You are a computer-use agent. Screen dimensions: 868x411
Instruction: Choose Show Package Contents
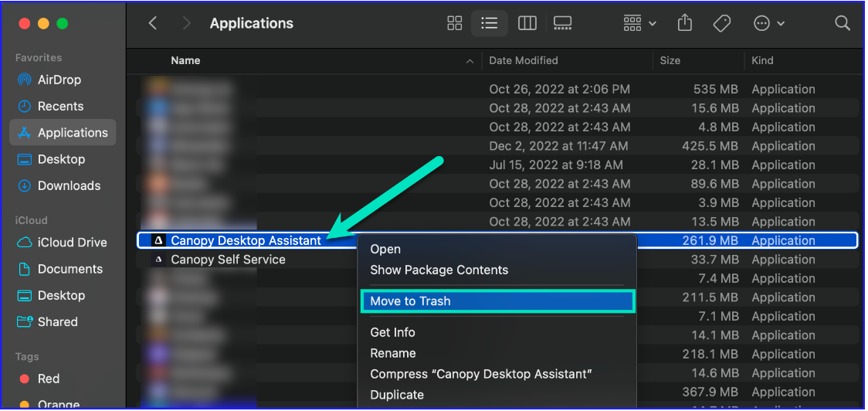tap(497, 270)
